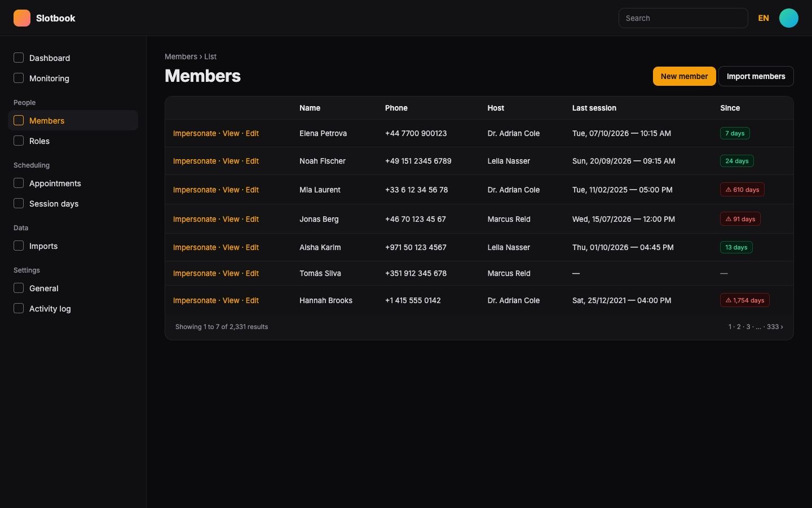Click phone number +971 50 123 4567
Viewport: 812px width, 508px height.
[x=416, y=247]
